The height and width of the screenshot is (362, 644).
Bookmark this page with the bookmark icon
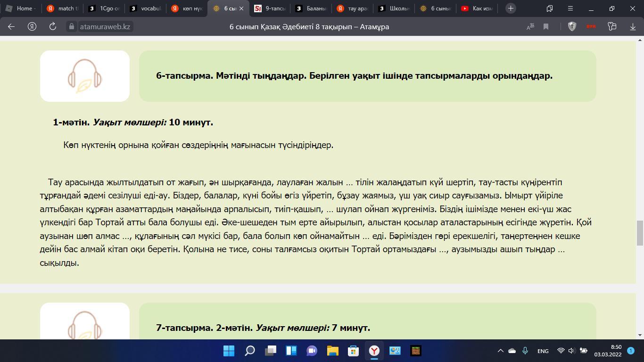click(546, 26)
